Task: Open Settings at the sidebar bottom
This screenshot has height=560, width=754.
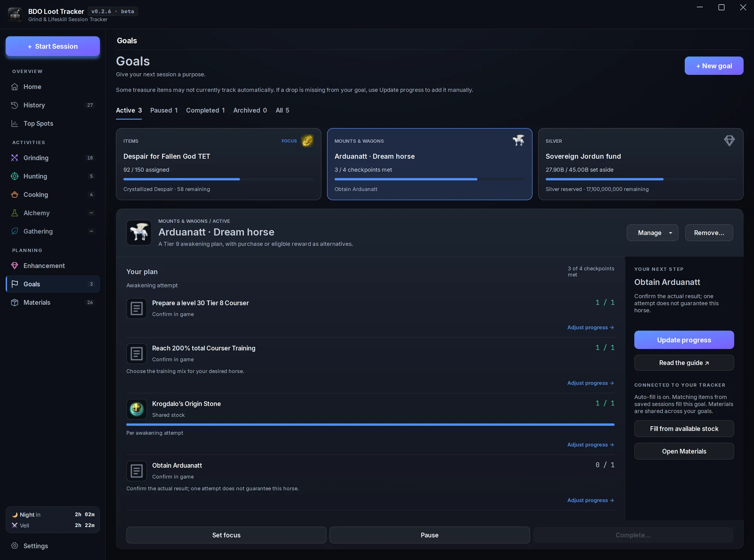Action: pyautogui.click(x=53, y=546)
